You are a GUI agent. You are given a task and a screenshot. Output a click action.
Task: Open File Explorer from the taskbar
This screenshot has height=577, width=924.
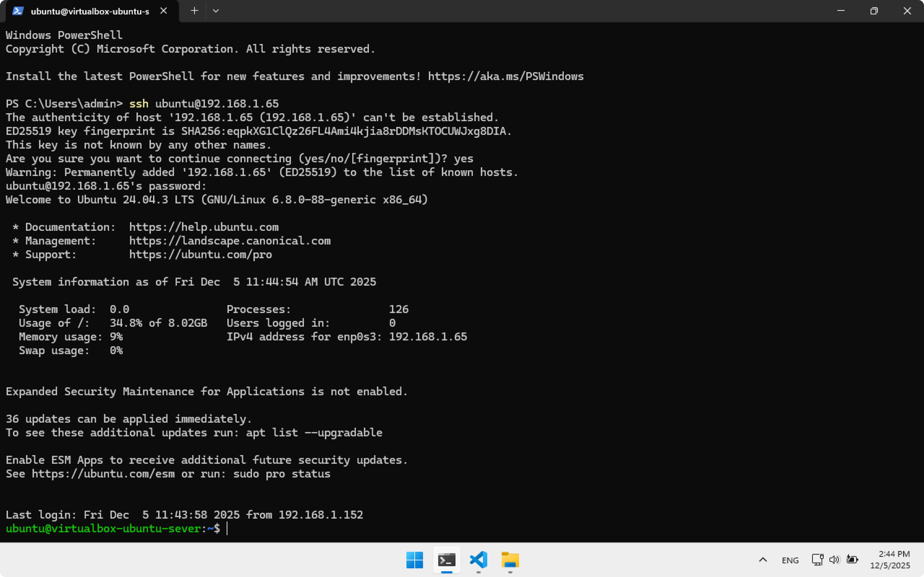pyautogui.click(x=510, y=560)
